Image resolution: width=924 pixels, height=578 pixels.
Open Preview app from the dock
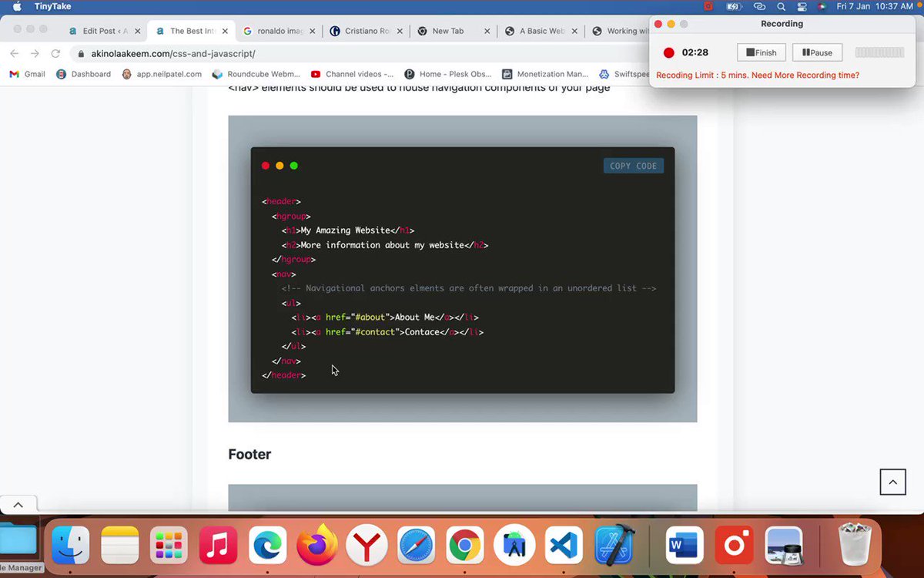[785, 546]
